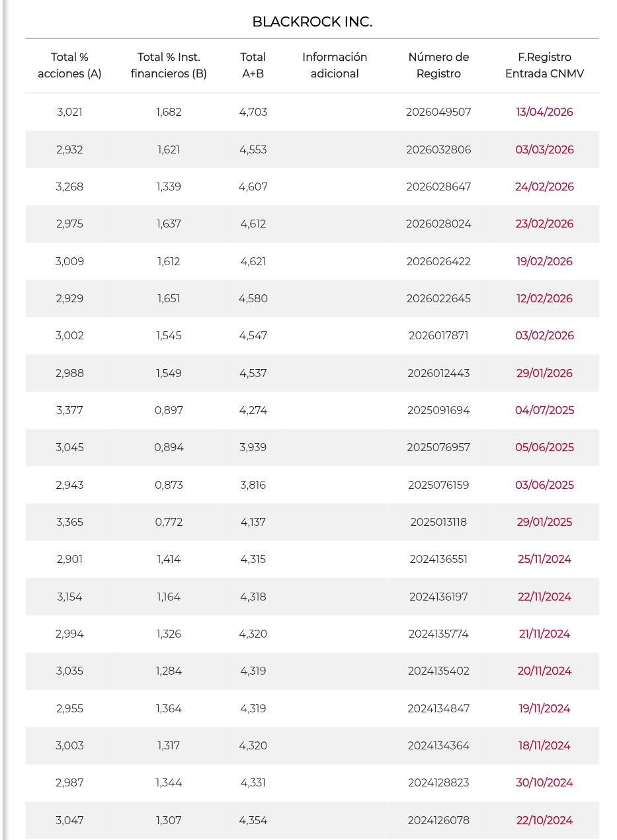Open the 04/07/2025 registration link
617x840 pixels.
pos(544,410)
